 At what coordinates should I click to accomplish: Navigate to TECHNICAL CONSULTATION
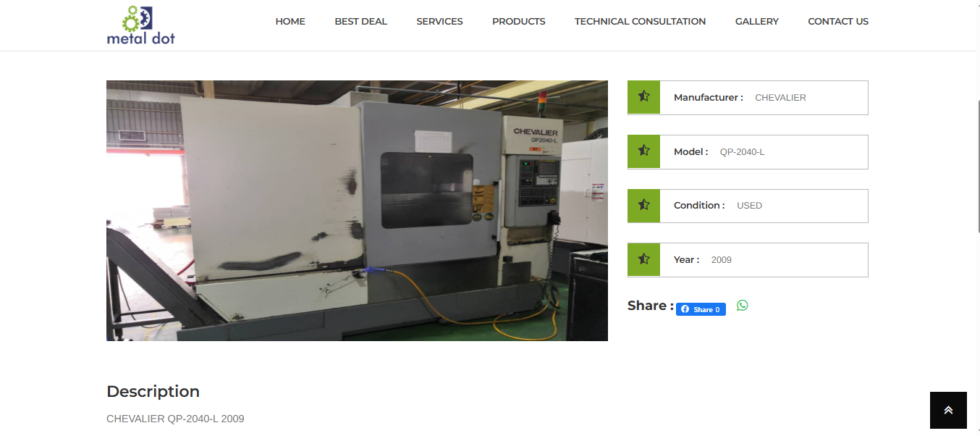(640, 21)
